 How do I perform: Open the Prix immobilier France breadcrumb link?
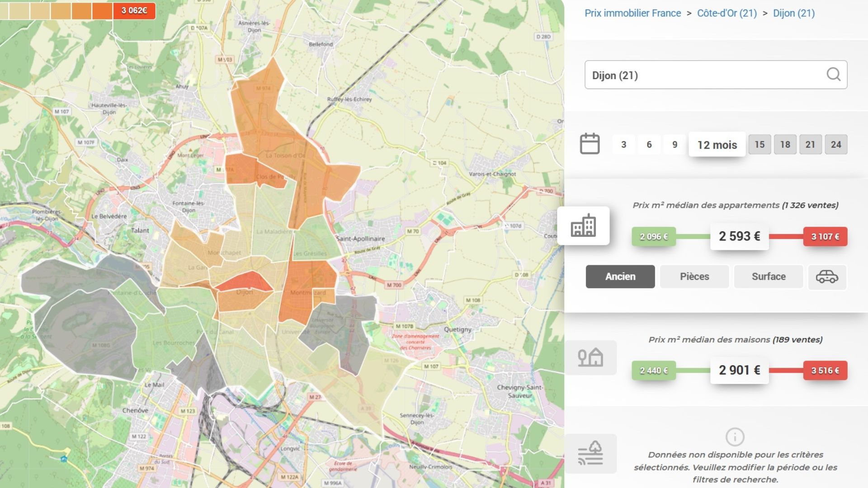(x=632, y=13)
